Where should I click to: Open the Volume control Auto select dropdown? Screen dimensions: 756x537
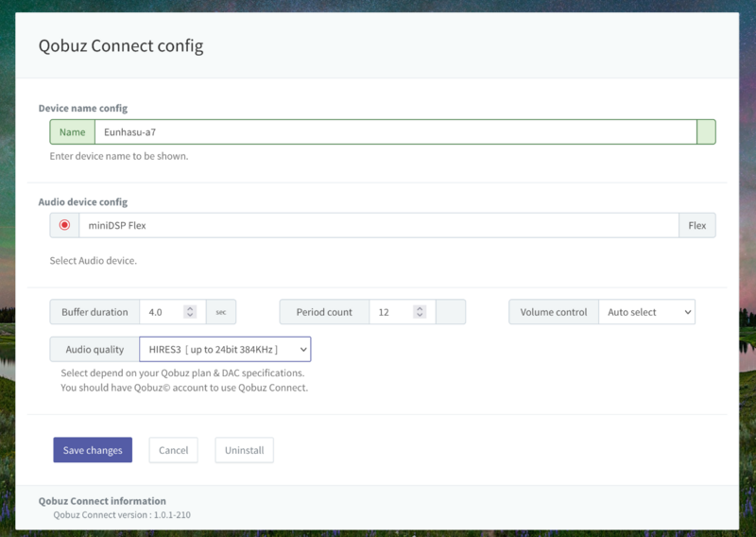[646, 312]
